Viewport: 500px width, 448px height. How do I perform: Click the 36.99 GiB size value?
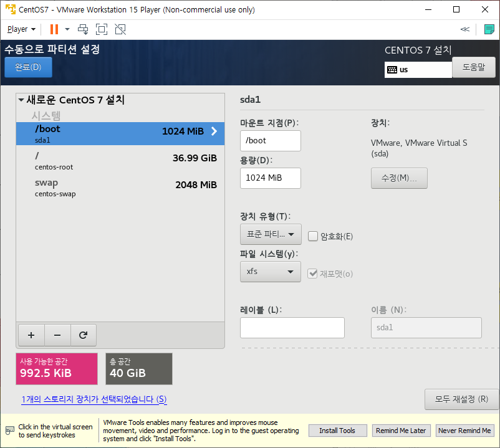pos(195,158)
